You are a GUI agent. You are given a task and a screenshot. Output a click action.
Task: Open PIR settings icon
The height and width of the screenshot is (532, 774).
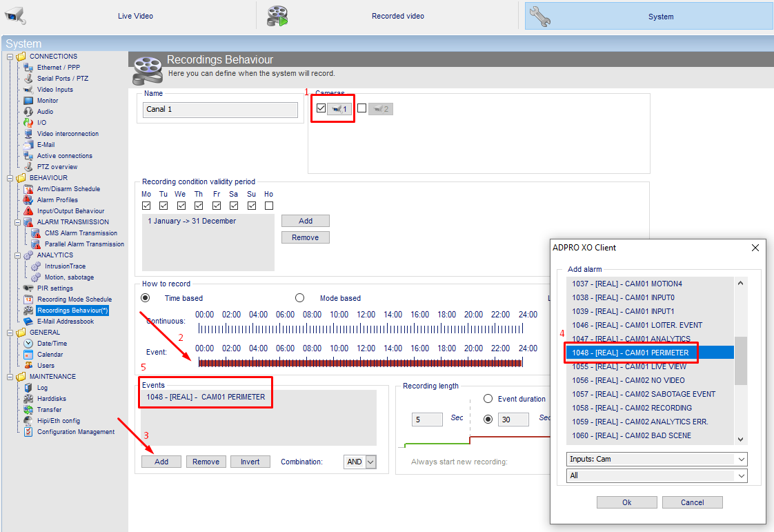[29, 288]
